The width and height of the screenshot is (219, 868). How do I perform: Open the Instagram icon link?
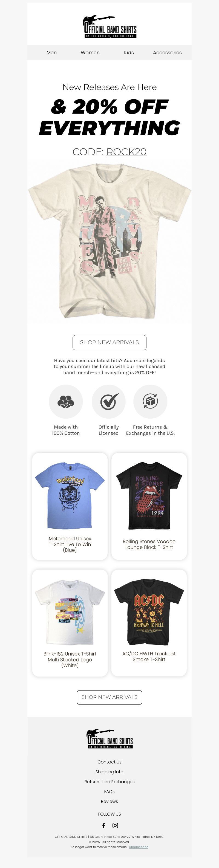pos(115,825)
